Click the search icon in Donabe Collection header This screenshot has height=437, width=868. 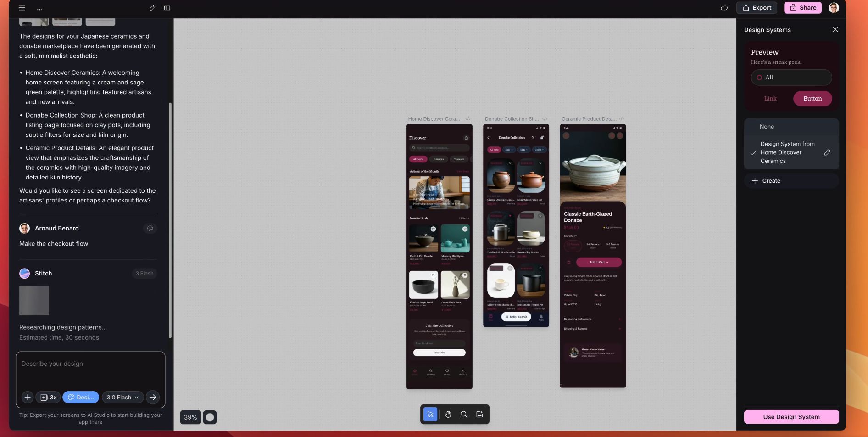pyautogui.click(x=533, y=138)
